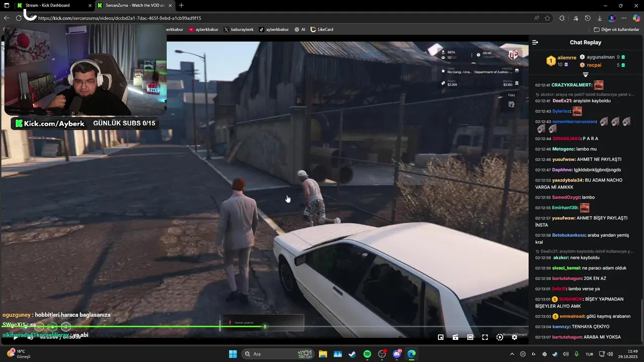The image size is (644, 362).
Task: Open the Edge settings ellipsis menu
Action: (624, 18)
